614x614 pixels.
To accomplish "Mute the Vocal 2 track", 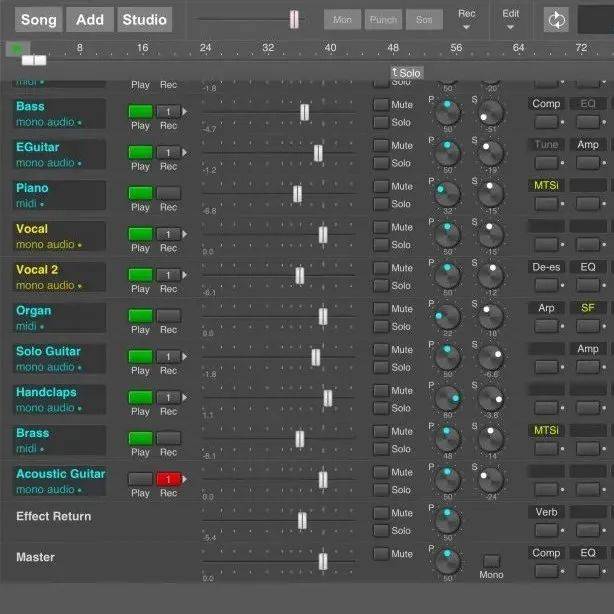I will pyautogui.click(x=381, y=268).
